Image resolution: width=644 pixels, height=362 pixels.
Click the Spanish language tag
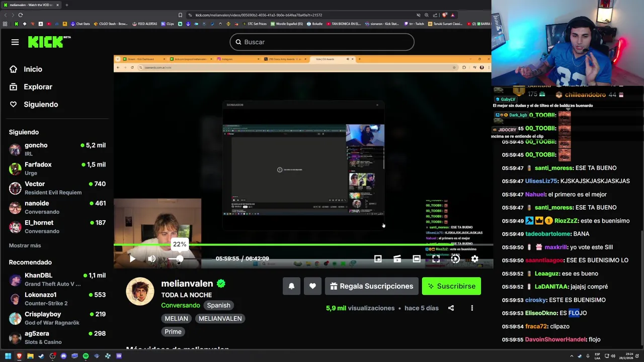[218, 305]
